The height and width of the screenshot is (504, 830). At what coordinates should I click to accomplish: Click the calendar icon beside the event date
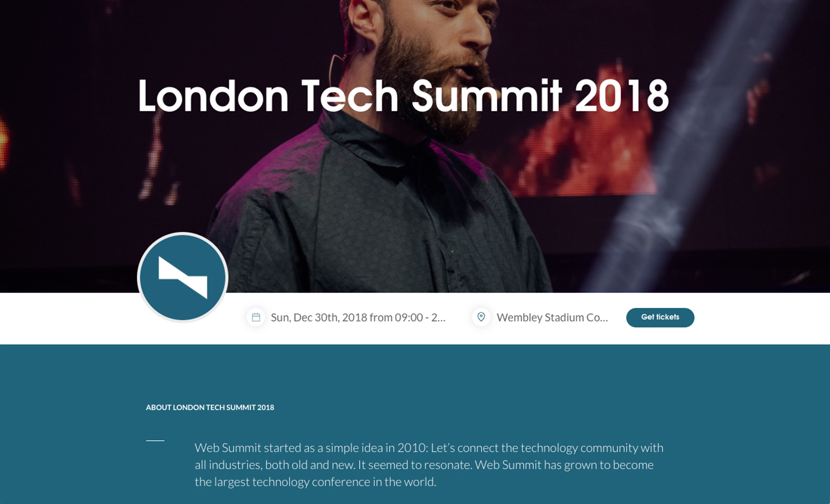(x=256, y=317)
